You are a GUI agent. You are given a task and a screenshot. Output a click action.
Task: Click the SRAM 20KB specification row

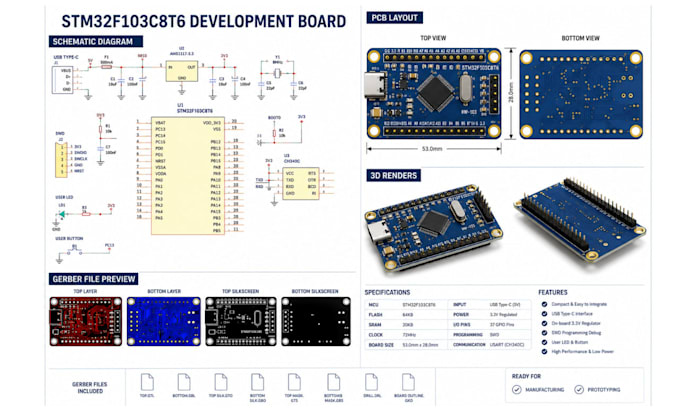(406, 324)
